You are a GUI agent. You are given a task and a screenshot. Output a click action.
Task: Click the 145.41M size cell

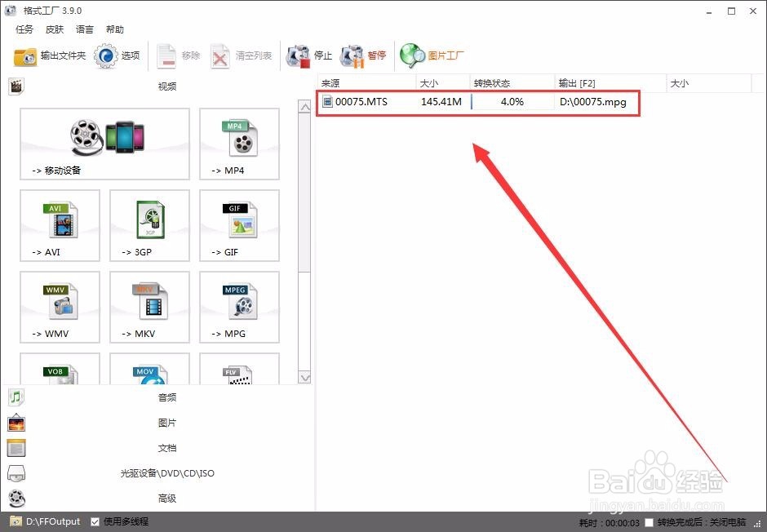point(441,102)
